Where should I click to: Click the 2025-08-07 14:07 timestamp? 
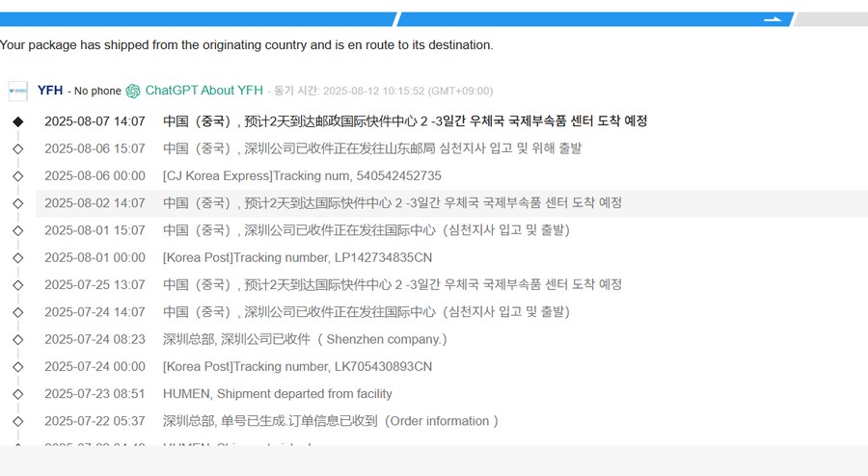click(95, 121)
